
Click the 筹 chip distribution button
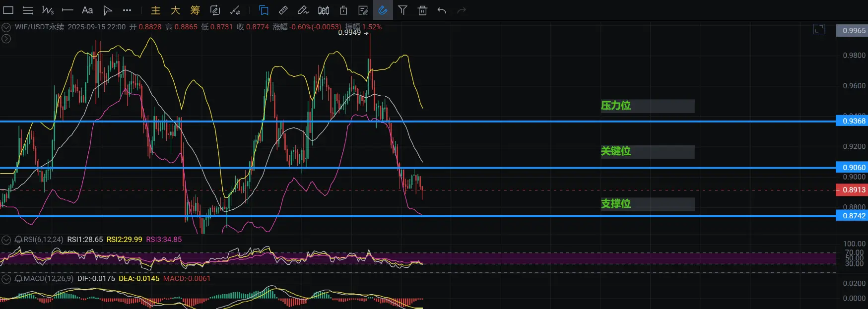click(x=195, y=10)
